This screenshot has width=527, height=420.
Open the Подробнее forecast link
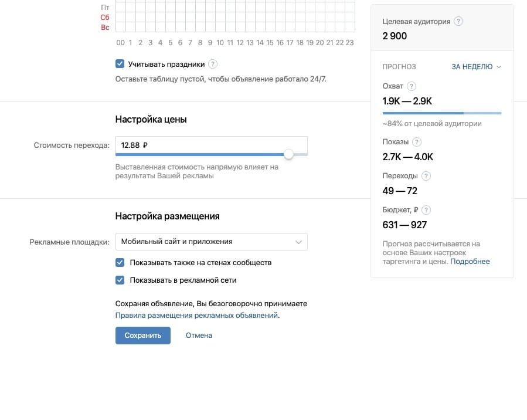pyautogui.click(x=470, y=262)
